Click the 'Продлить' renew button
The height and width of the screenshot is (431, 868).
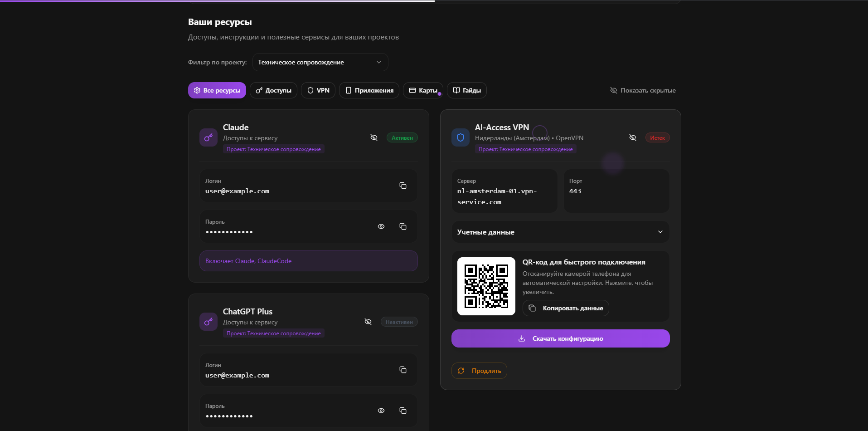[x=479, y=371]
